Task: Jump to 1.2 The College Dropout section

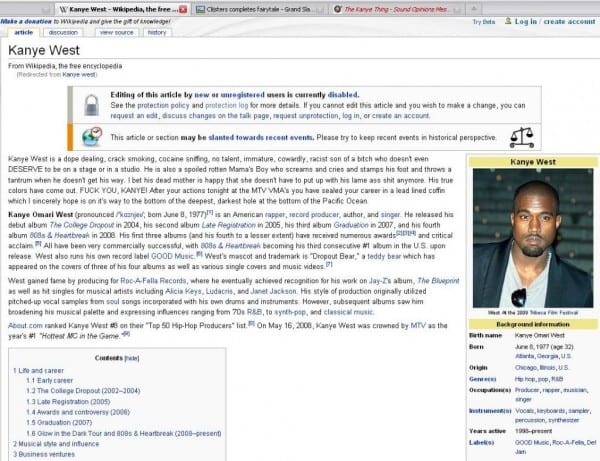Action: click(x=83, y=391)
